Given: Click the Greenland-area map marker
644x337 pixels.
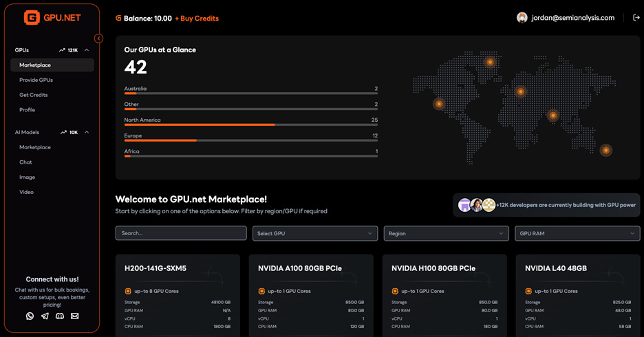Looking at the screenshot, I should 490,63.
